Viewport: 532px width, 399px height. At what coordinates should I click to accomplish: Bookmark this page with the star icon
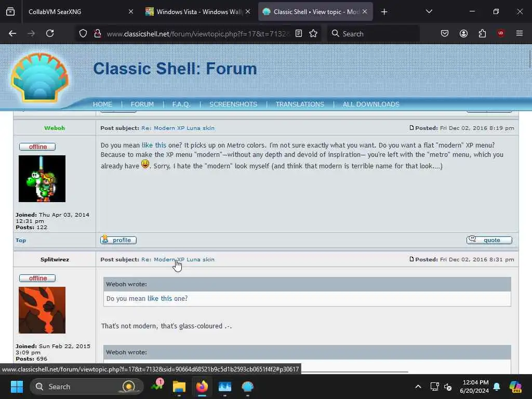pos(313,33)
